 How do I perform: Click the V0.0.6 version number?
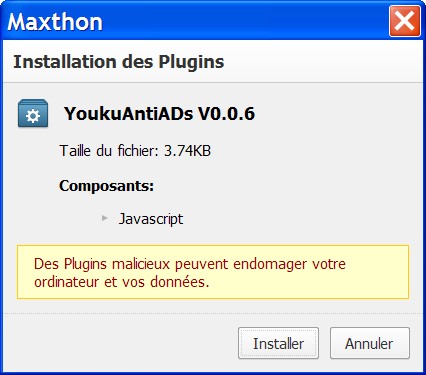click(x=227, y=113)
